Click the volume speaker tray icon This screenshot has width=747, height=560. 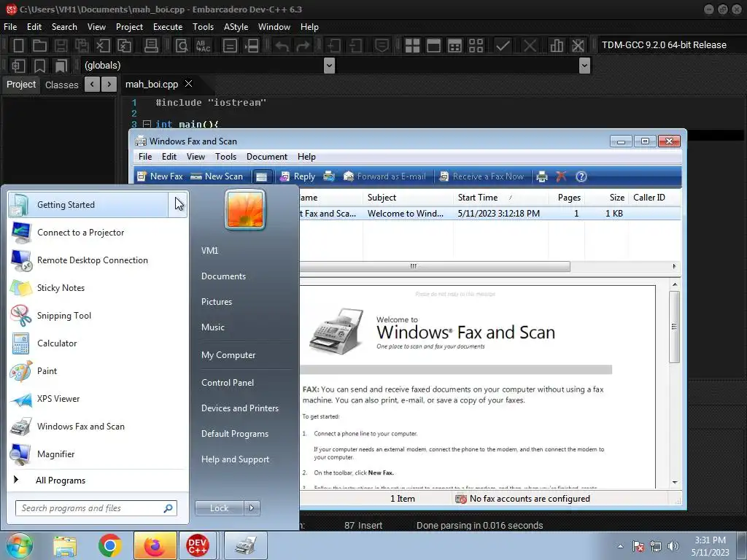(673, 546)
